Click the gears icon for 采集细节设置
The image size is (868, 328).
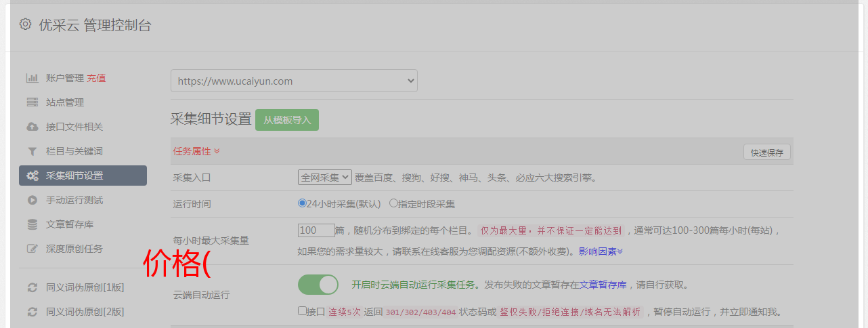(x=32, y=176)
